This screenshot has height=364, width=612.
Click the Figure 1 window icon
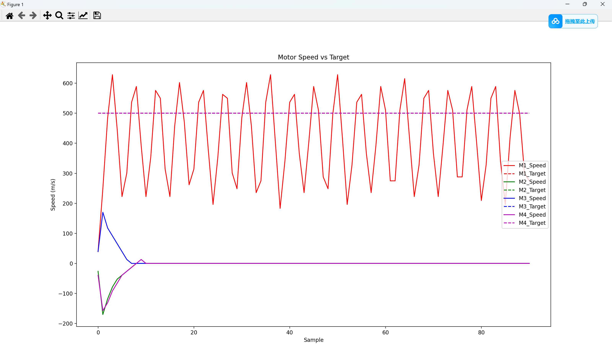coord(3,4)
